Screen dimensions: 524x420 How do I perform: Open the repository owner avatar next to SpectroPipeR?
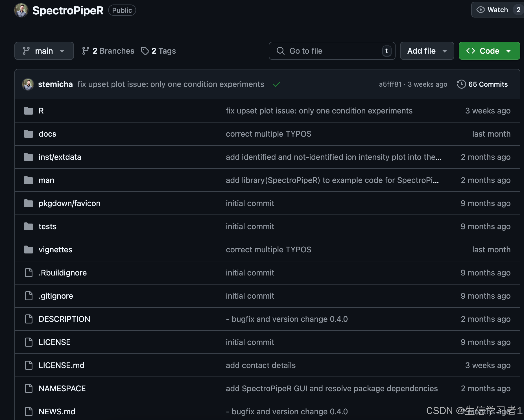[x=21, y=10]
